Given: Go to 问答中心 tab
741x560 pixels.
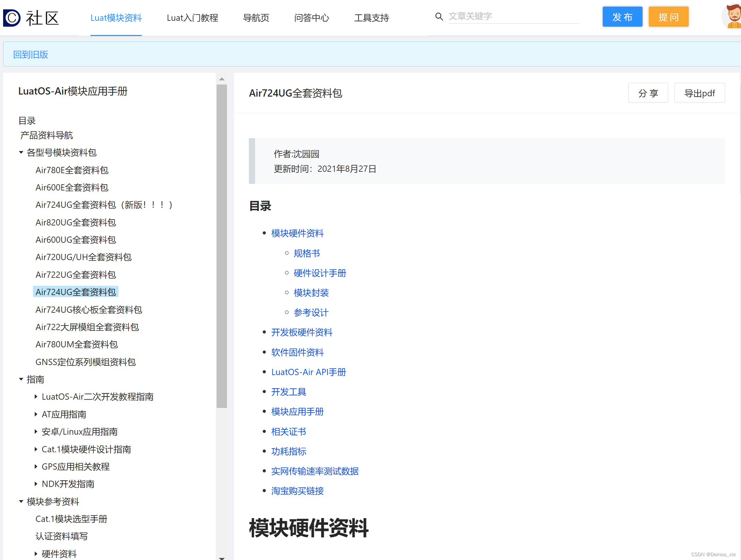Looking at the screenshot, I should pyautogui.click(x=312, y=18).
